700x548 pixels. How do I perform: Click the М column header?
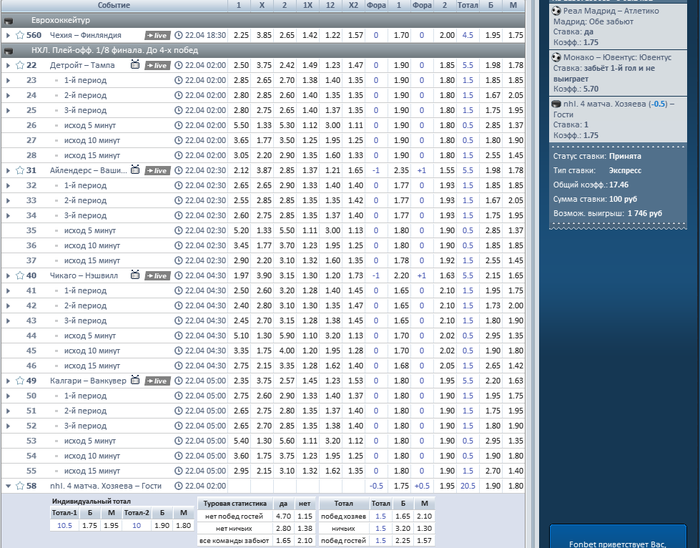tap(513, 5)
